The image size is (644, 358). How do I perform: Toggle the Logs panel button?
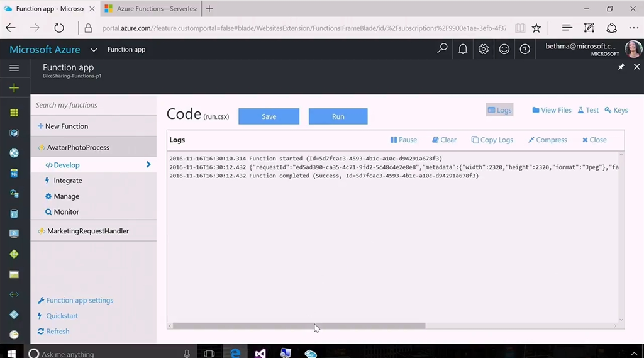(x=499, y=110)
